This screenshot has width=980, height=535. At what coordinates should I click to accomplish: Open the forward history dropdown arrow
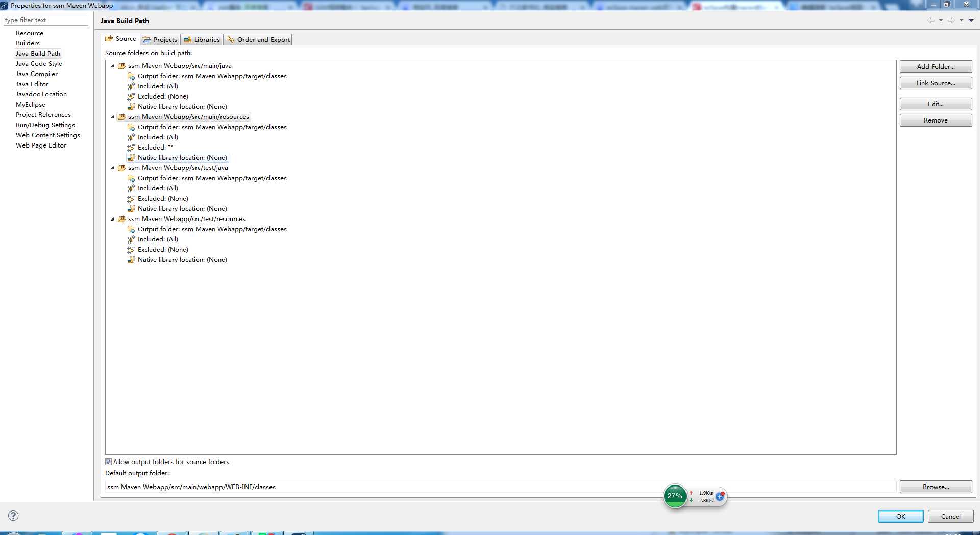pyautogui.click(x=961, y=20)
